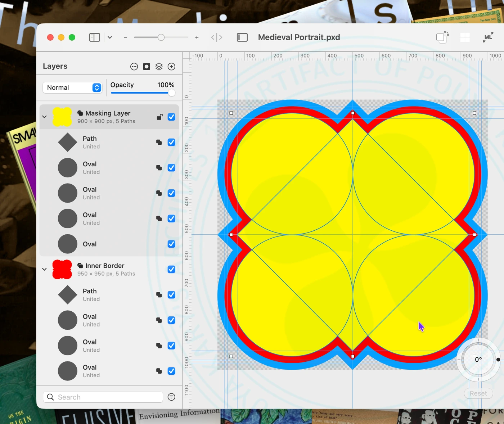Hide the Masking Layer using its checkbox
This screenshot has width=504, height=424.
click(x=171, y=117)
